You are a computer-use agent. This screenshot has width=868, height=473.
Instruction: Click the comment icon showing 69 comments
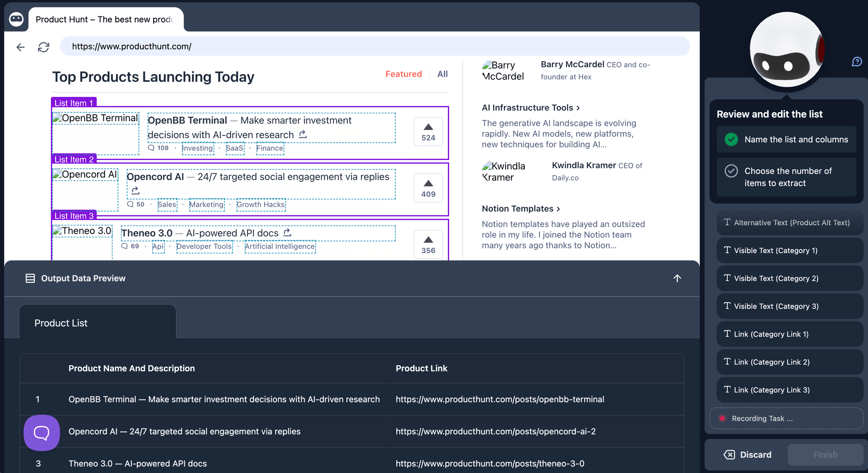click(x=125, y=246)
